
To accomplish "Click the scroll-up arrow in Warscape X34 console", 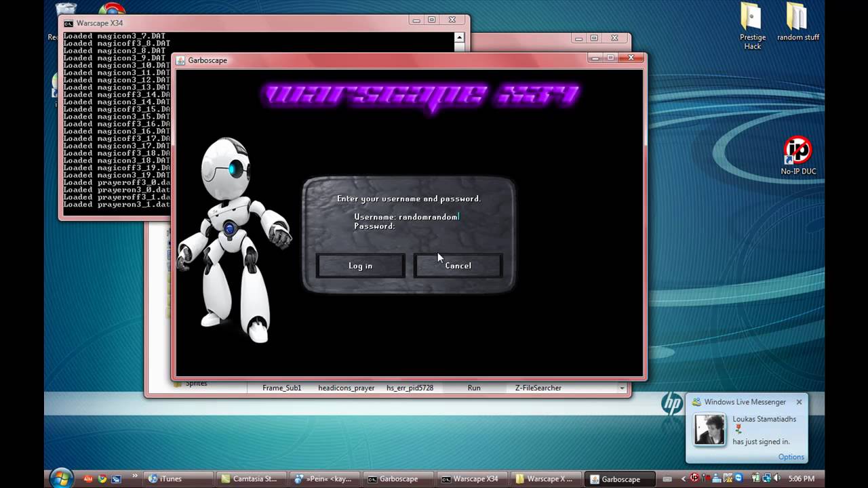I will click(x=460, y=38).
